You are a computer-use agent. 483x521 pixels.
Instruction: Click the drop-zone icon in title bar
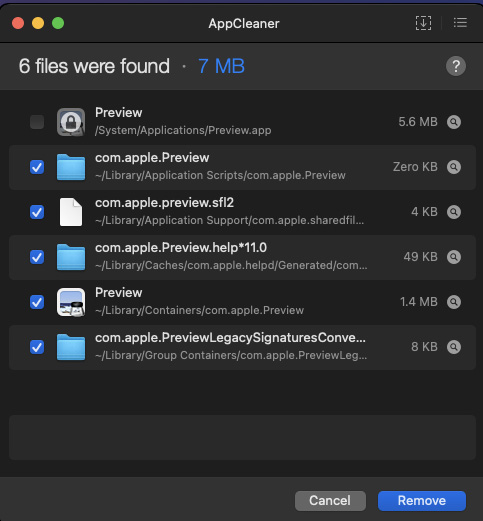point(423,23)
